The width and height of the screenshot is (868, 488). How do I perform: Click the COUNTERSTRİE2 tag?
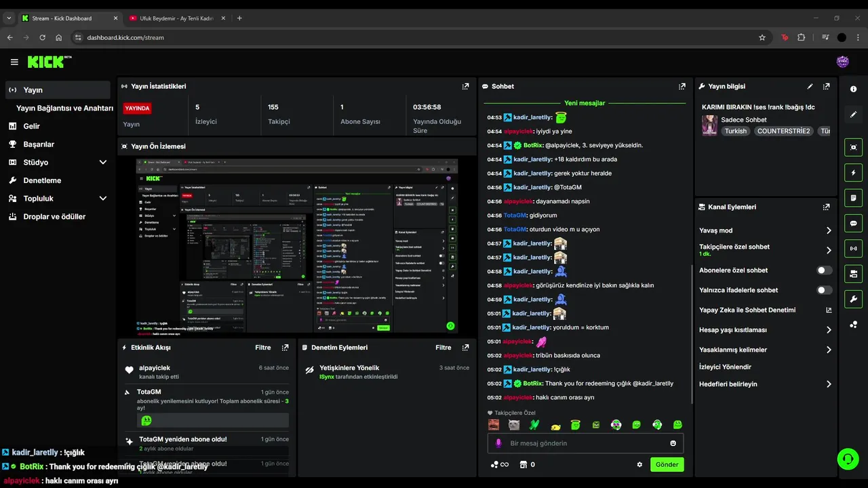(x=783, y=131)
